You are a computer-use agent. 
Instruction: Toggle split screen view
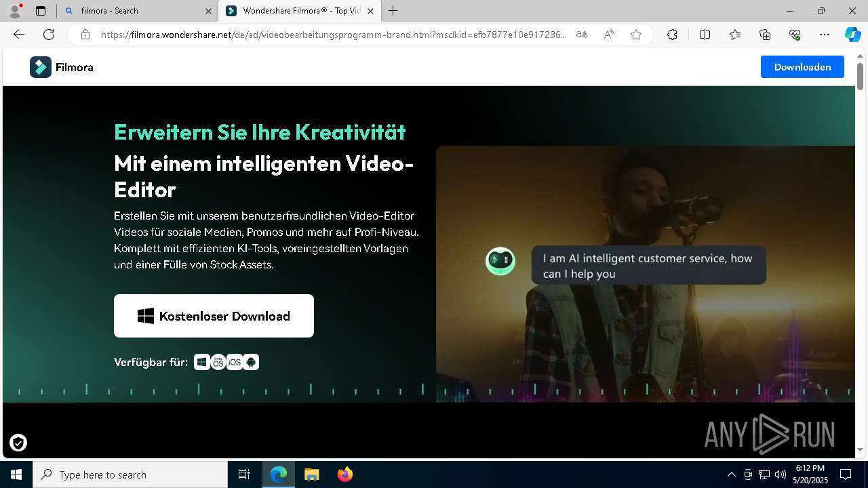pos(705,35)
